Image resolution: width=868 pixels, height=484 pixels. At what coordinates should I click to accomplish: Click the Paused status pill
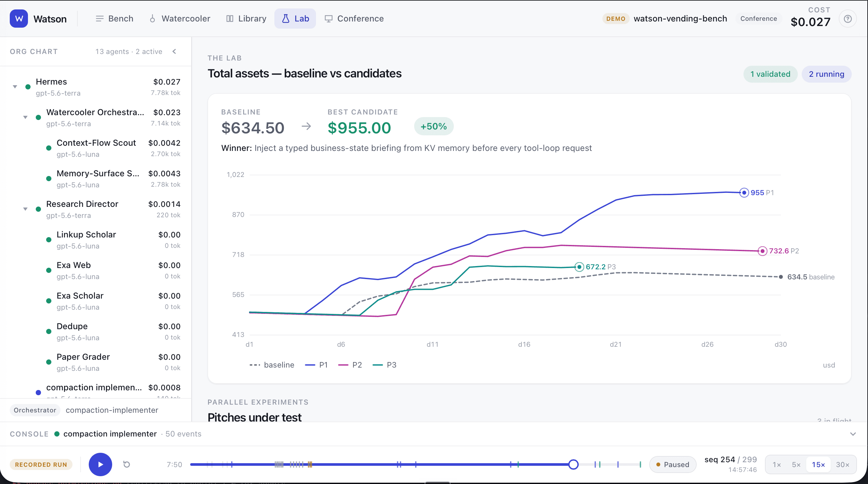click(673, 464)
